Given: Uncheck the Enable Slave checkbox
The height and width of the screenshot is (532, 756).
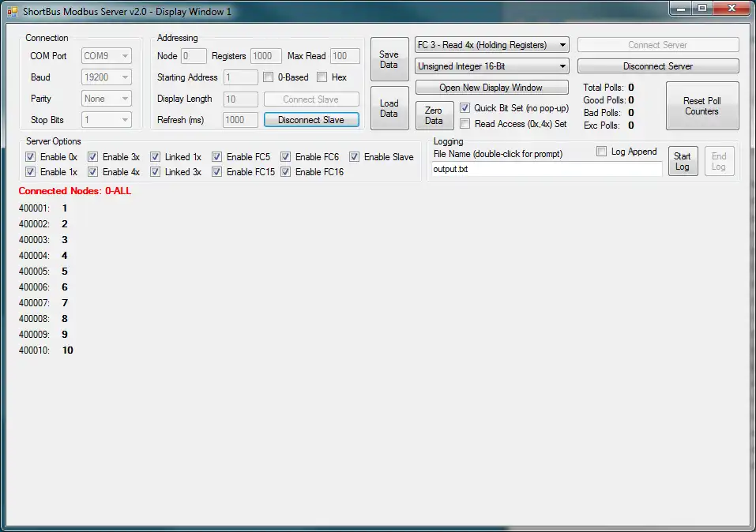Looking at the screenshot, I should coord(355,156).
